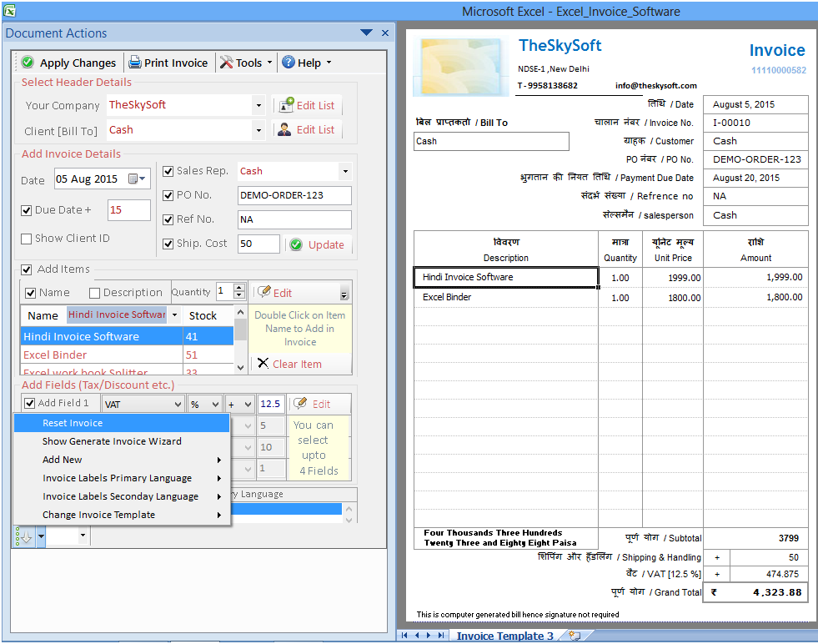The height and width of the screenshot is (644, 818).
Task: Toggle the Due Date + checkbox
Action: (26, 210)
